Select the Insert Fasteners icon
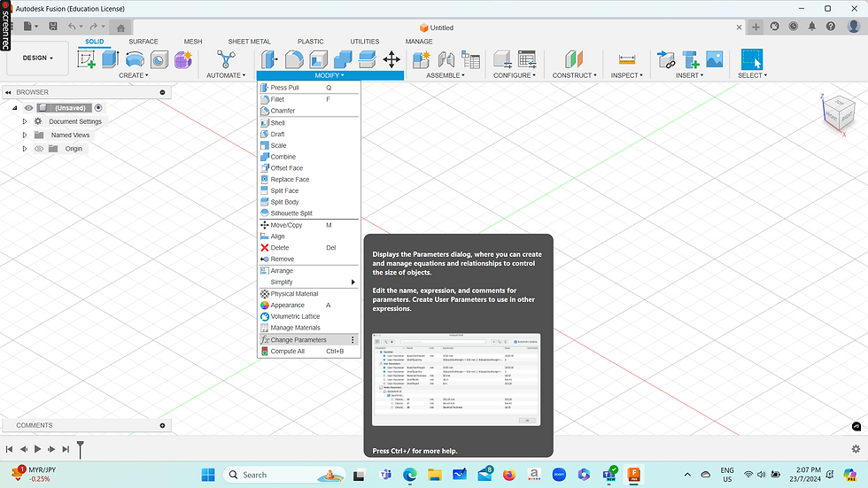Viewport: 868px width, 488px height. [x=690, y=59]
